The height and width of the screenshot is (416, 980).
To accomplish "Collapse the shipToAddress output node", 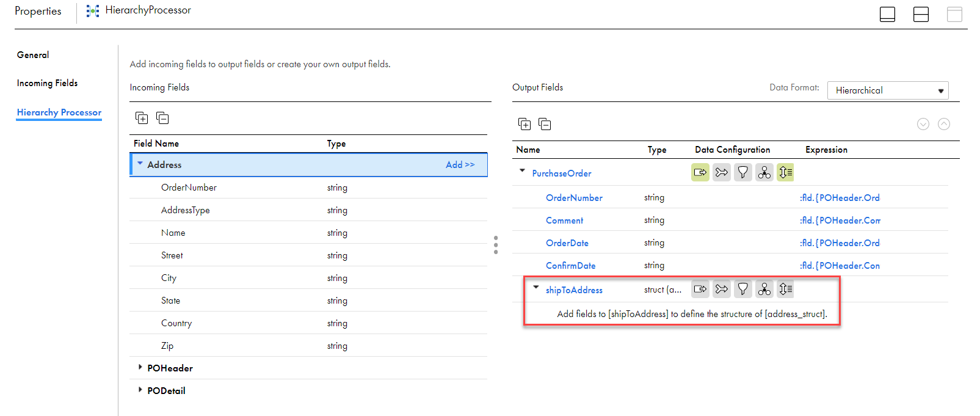I will coord(536,287).
